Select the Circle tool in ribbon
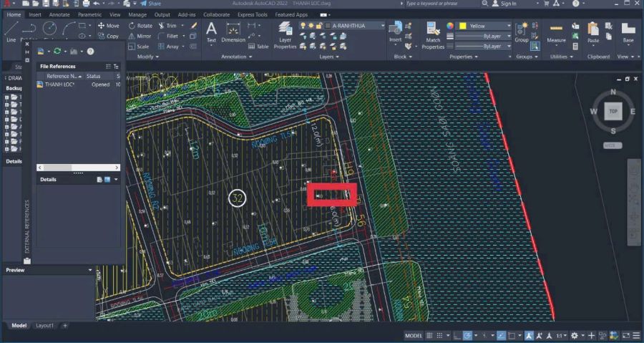This screenshot has height=343, width=644. (49, 28)
